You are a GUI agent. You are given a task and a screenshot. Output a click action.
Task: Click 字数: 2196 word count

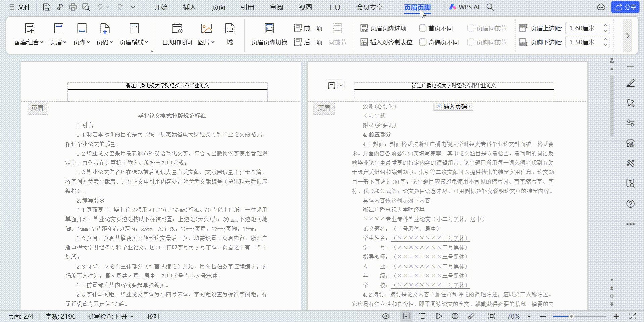click(x=60, y=316)
